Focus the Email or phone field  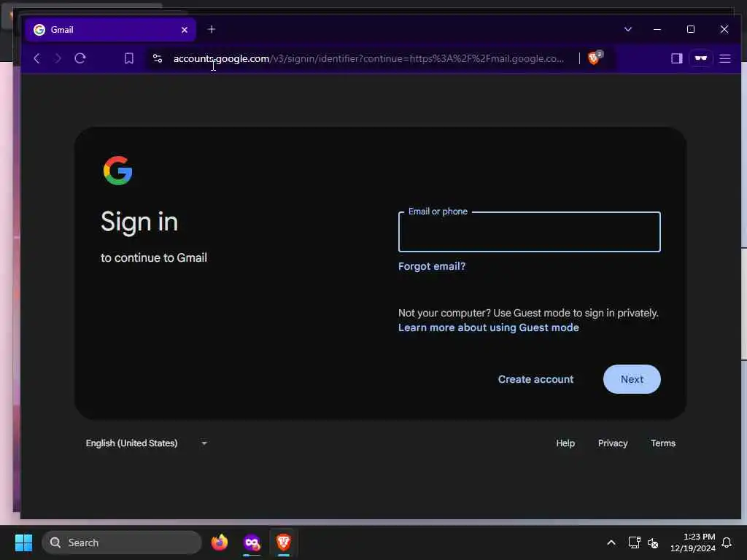(x=530, y=232)
